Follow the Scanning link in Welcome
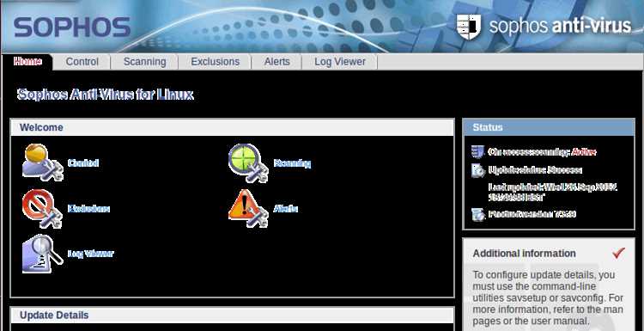This screenshot has width=644, height=331. point(292,163)
